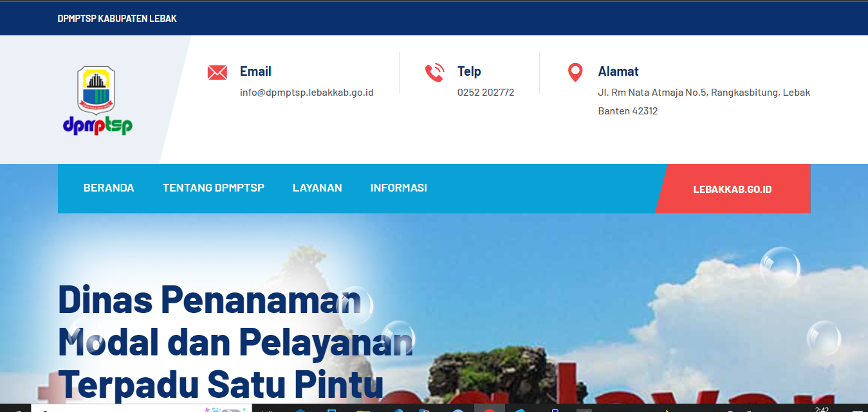Click the colorful dpmptsp logo text
Viewport: 868px width, 412px height.
click(x=98, y=125)
